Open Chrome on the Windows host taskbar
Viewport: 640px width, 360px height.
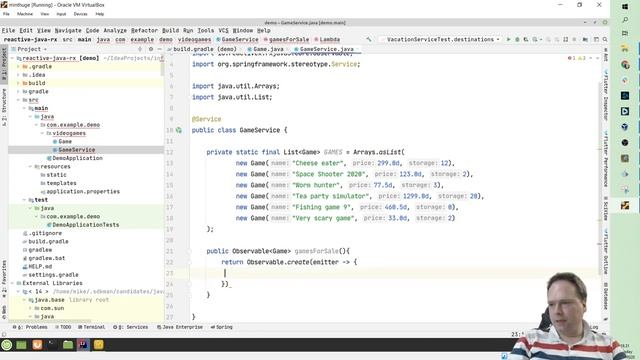[x=625, y=64]
